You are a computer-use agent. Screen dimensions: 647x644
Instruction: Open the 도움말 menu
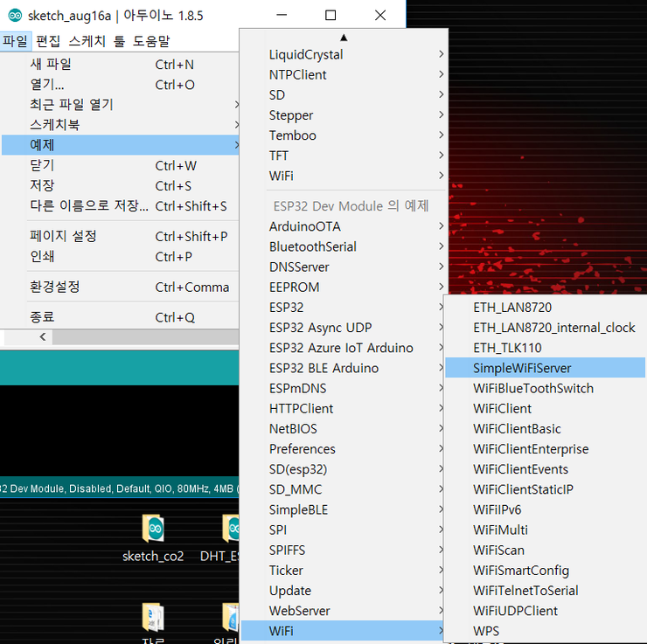(x=151, y=41)
